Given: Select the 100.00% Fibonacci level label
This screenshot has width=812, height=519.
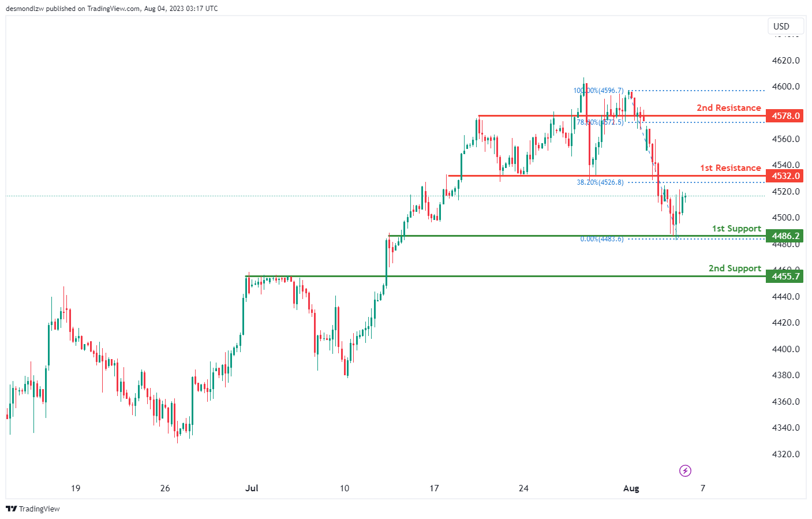Looking at the screenshot, I should (x=598, y=91).
